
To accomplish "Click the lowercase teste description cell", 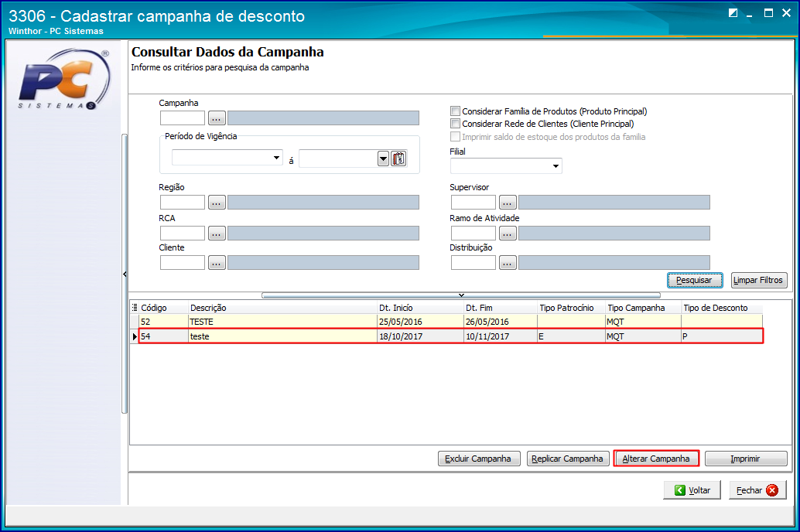I will [282, 336].
